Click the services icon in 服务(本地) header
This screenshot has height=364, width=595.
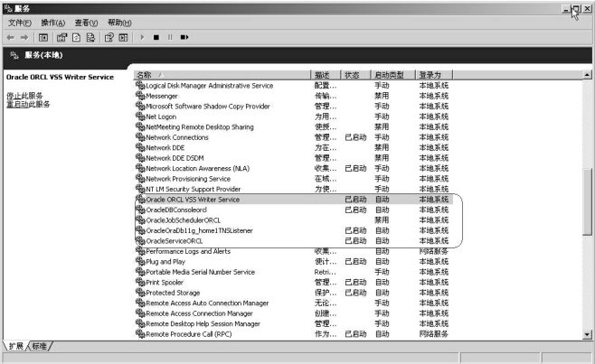(14, 55)
